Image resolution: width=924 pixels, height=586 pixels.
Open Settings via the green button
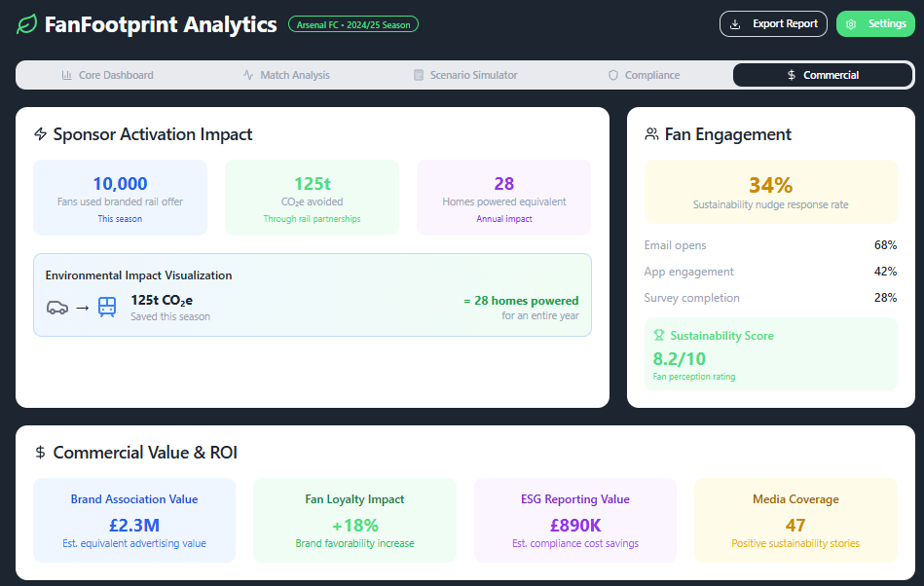pos(875,24)
